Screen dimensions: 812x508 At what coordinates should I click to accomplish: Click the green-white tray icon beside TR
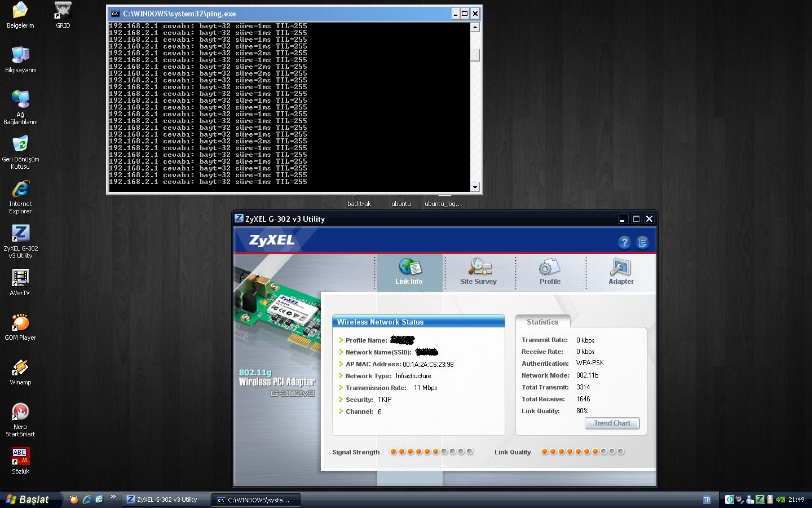[729, 500]
